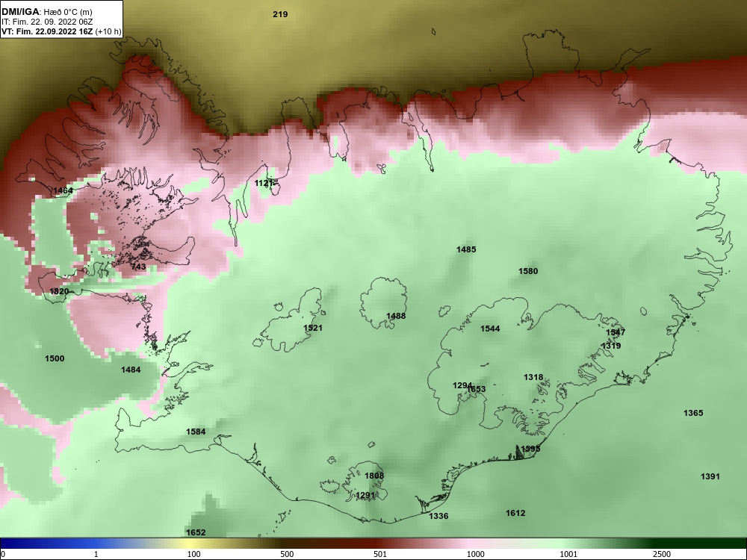Click the value 1294 on the map
Image resolution: width=747 pixels, height=560 pixels.
coord(462,385)
